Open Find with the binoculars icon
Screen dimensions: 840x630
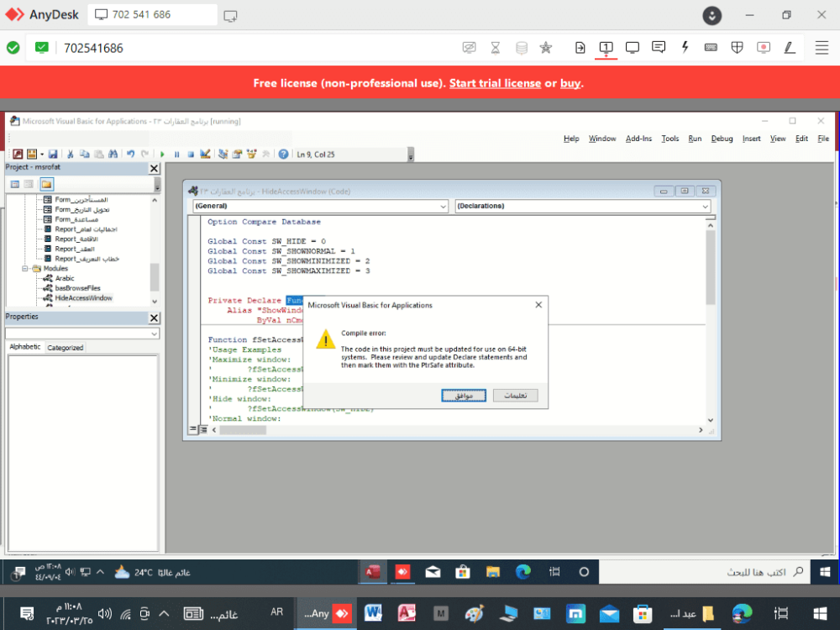pos(113,155)
